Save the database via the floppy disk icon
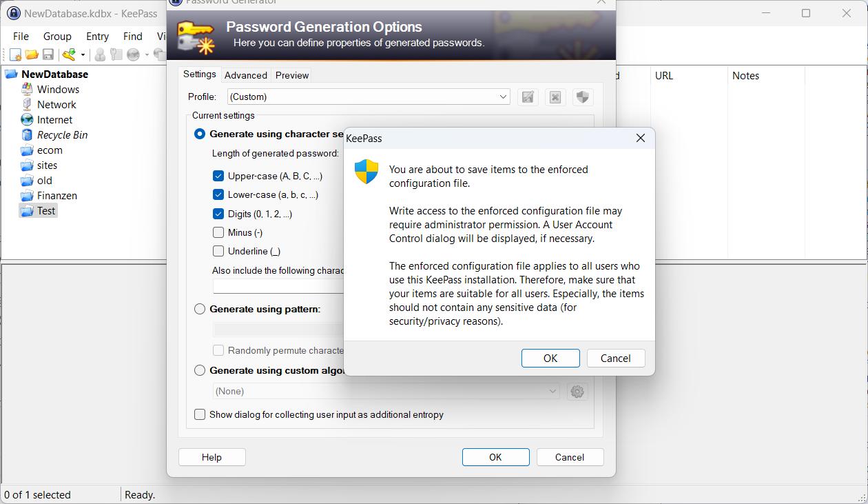This screenshot has height=504, width=868. pos(48,54)
